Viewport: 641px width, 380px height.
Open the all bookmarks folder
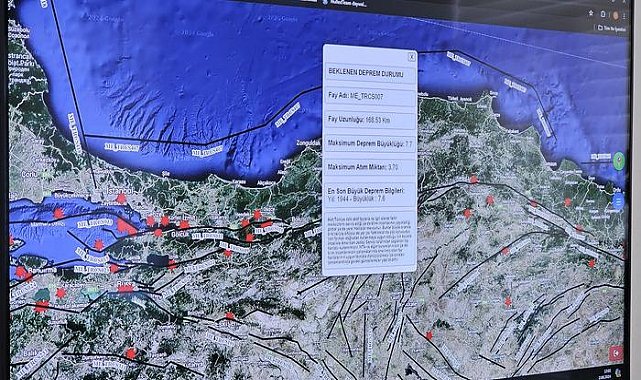[612, 29]
